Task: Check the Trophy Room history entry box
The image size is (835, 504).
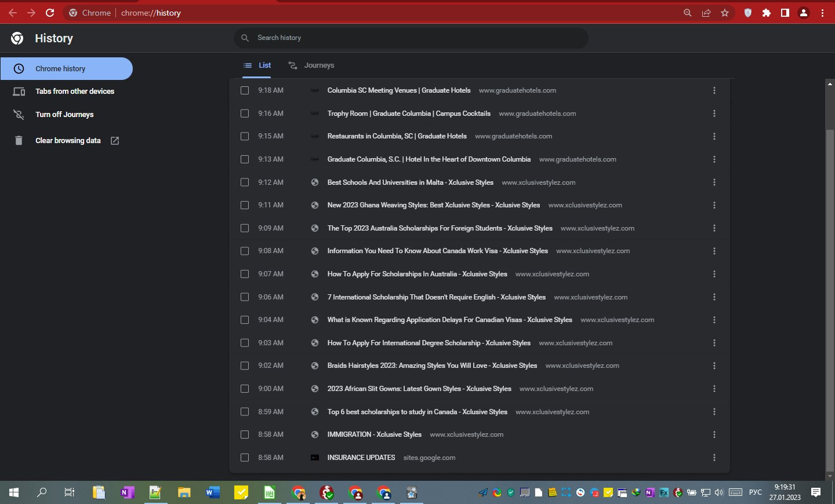Action: 245,114
